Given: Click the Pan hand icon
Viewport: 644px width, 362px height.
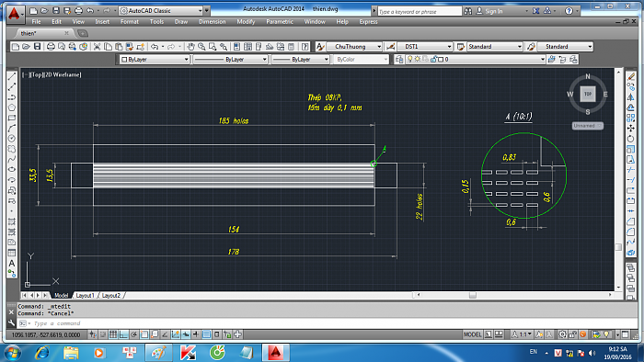Looking at the screenshot, I should [x=190, y=47].
